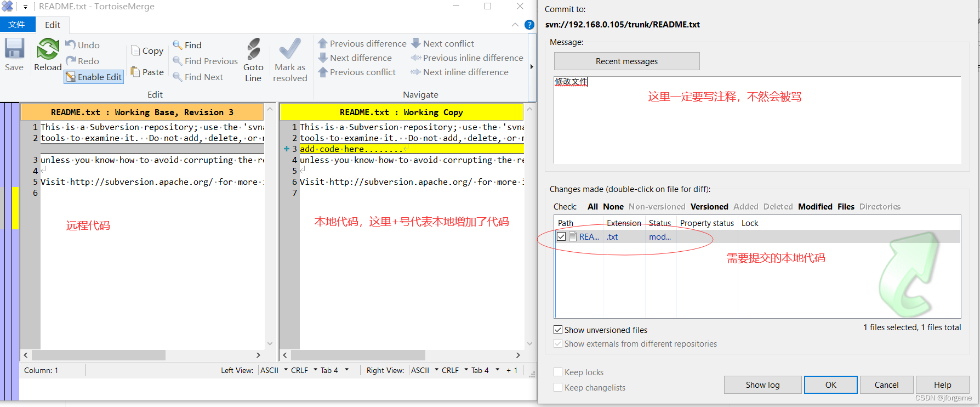The image size is (980, 407).
Task: Sort by the Status column header
Action: 660,223
